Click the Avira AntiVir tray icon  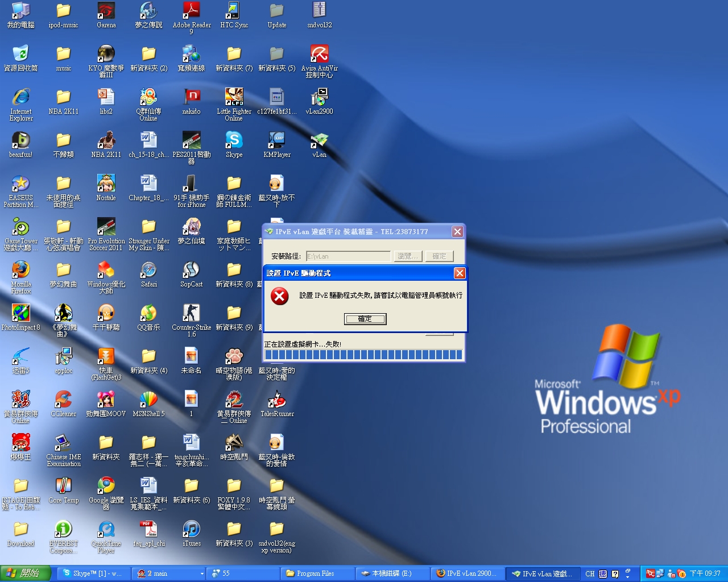coord(650,573)
